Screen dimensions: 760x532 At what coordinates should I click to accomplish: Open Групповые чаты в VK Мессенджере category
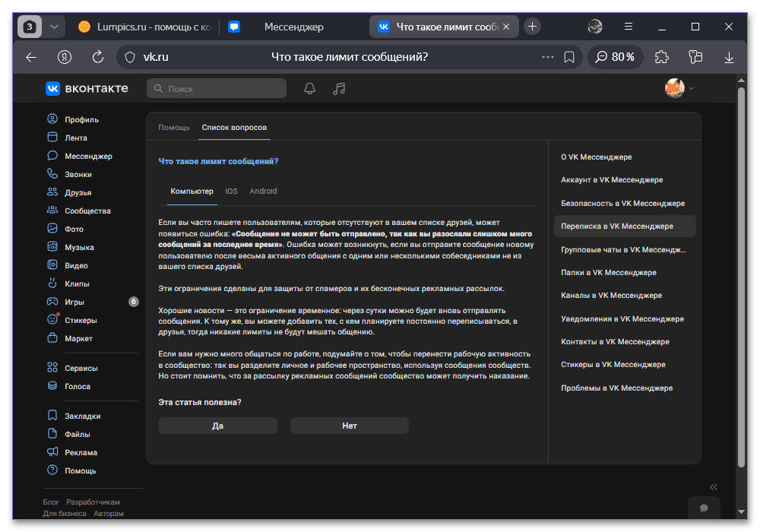click(x=623, y=250)
